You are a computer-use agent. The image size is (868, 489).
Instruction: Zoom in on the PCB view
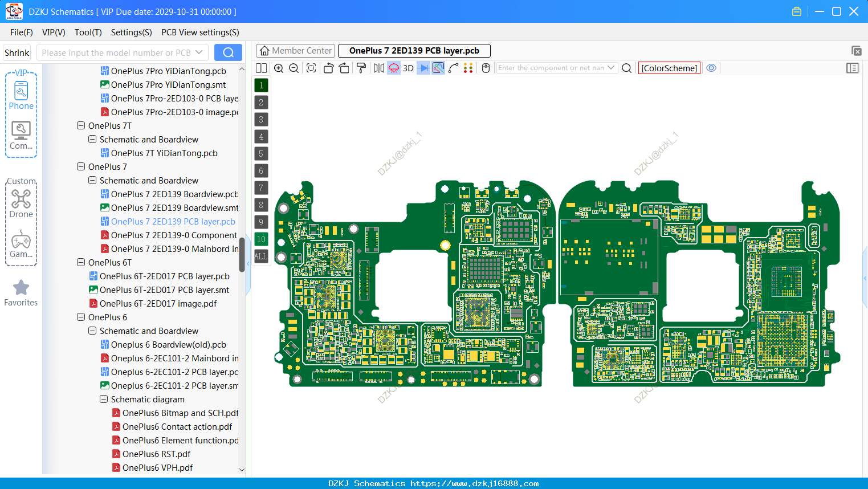[x=279, y=68]
